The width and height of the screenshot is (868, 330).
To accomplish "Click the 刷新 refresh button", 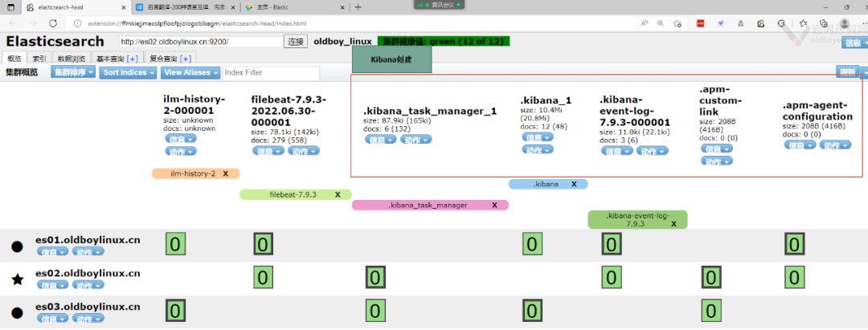I will 848,71.
